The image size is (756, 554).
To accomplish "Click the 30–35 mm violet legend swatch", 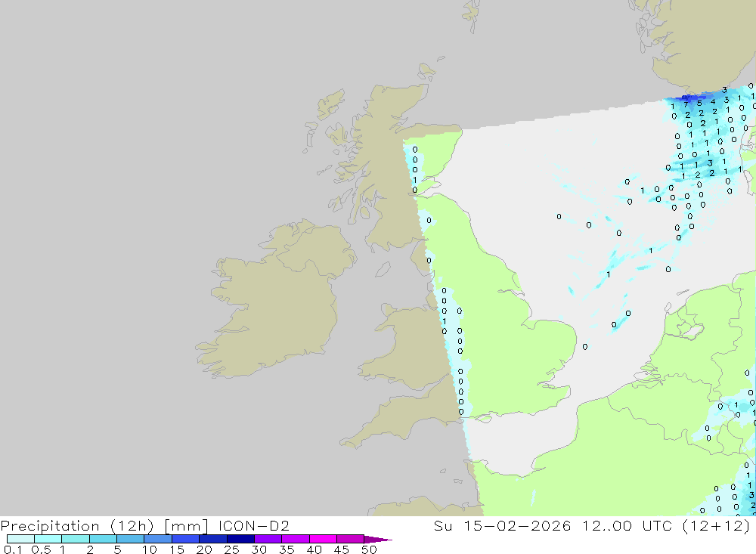I will (x=268, y=539).
